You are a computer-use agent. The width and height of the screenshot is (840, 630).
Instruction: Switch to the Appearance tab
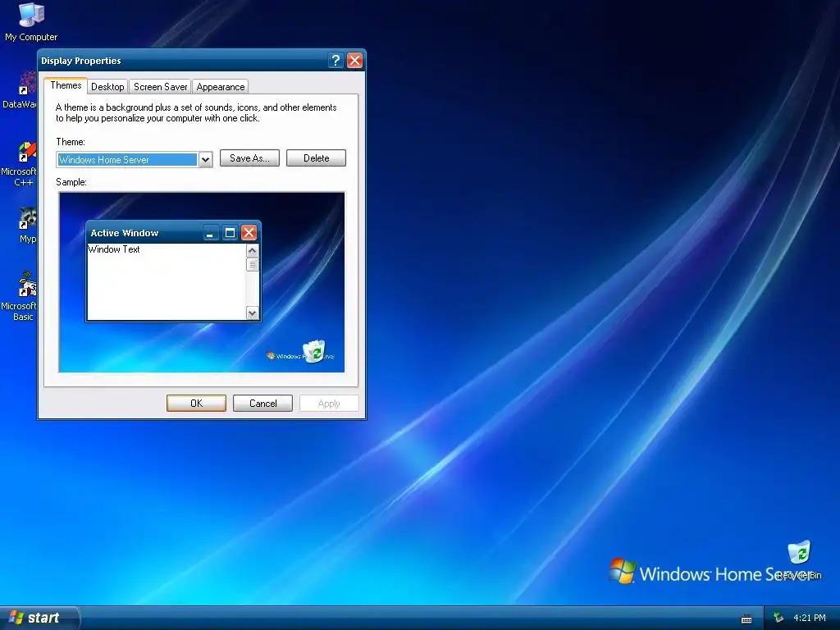pyautogui.click(x=220, y=87)
